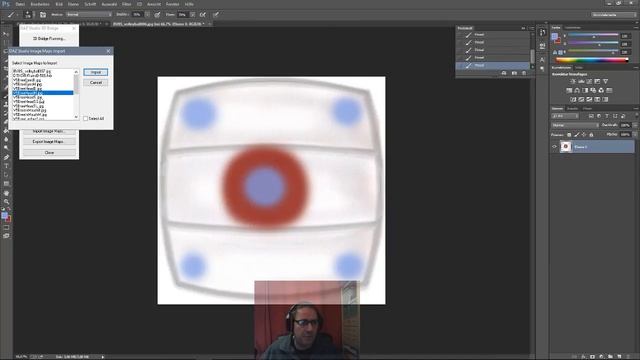The height and width of the screenshot is (360, 640).
Task: Open the workspace switcher dropdown
Action: pyautogui.click(x=613, y=15)
